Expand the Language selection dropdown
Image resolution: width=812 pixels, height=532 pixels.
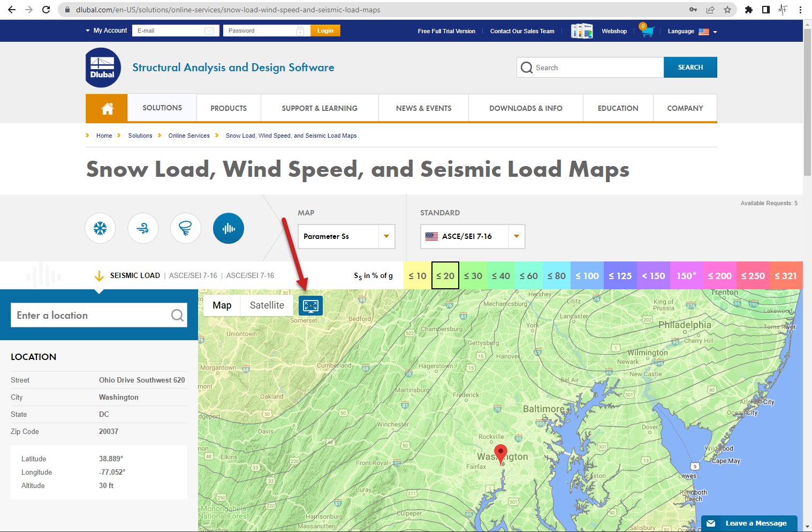point(715,31)
